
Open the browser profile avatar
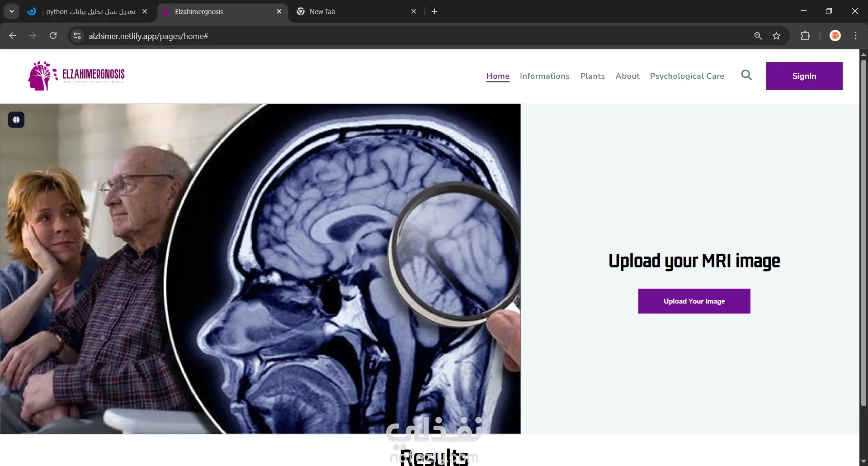point(835,36)
